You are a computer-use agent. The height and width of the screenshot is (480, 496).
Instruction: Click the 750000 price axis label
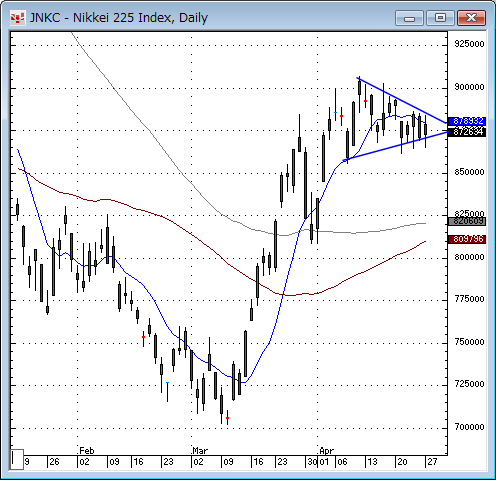pyautogui.click(x=469, y=342)
